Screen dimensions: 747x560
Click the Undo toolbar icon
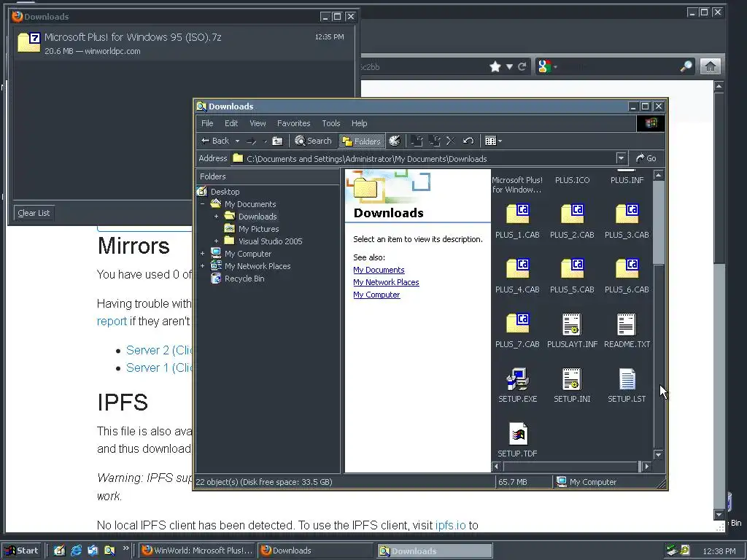click(468, 141)
